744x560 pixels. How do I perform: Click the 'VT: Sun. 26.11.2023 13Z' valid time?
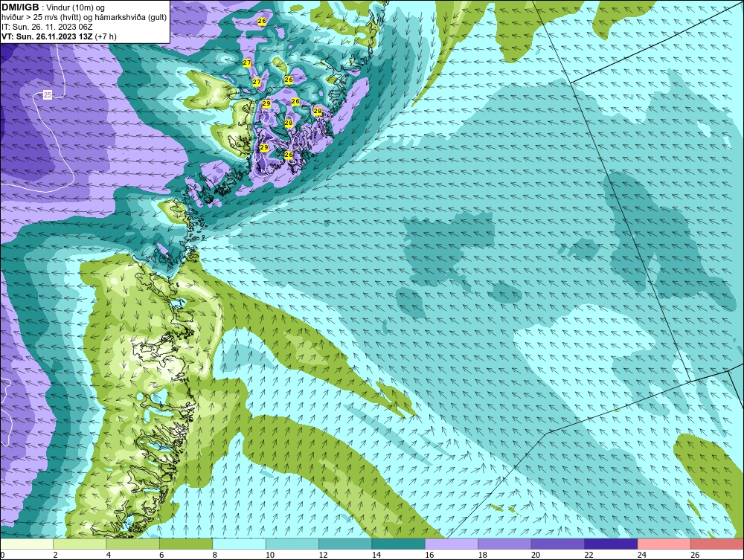coord(48,36)
